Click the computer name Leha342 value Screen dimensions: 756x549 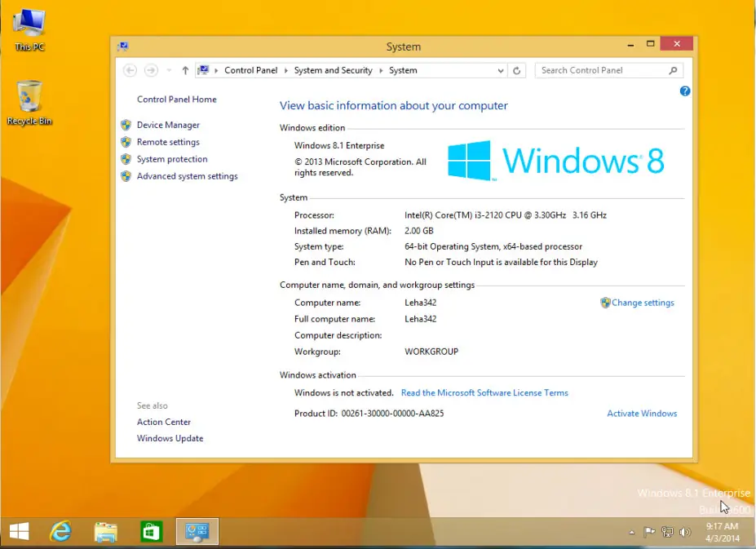421,303
